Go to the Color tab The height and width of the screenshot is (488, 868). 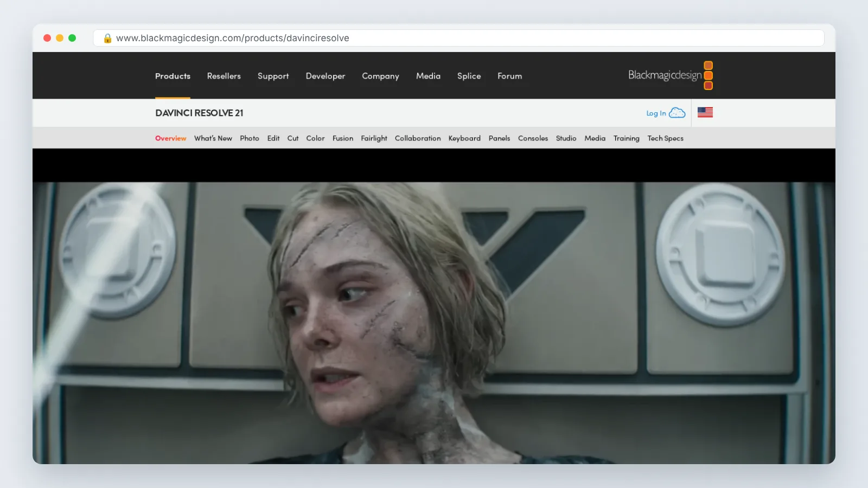click(x=315, y=138)
